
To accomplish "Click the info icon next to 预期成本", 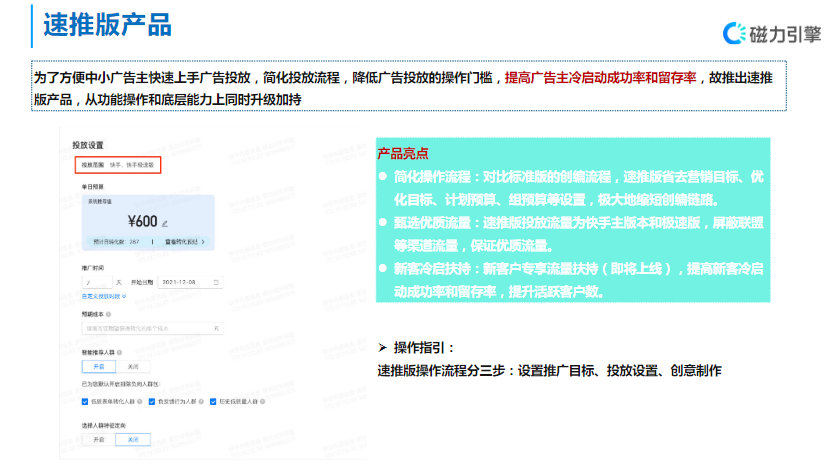I will tap(108, 314).
